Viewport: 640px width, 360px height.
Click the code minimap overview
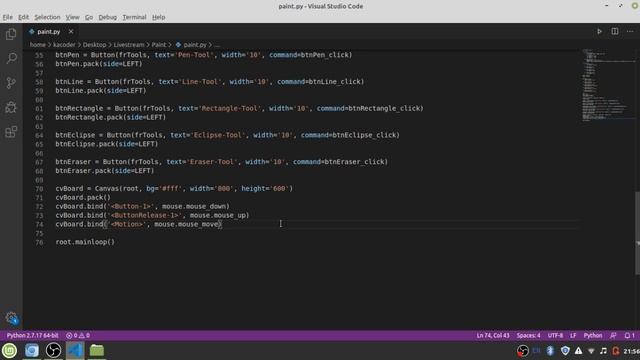[608, 86]
